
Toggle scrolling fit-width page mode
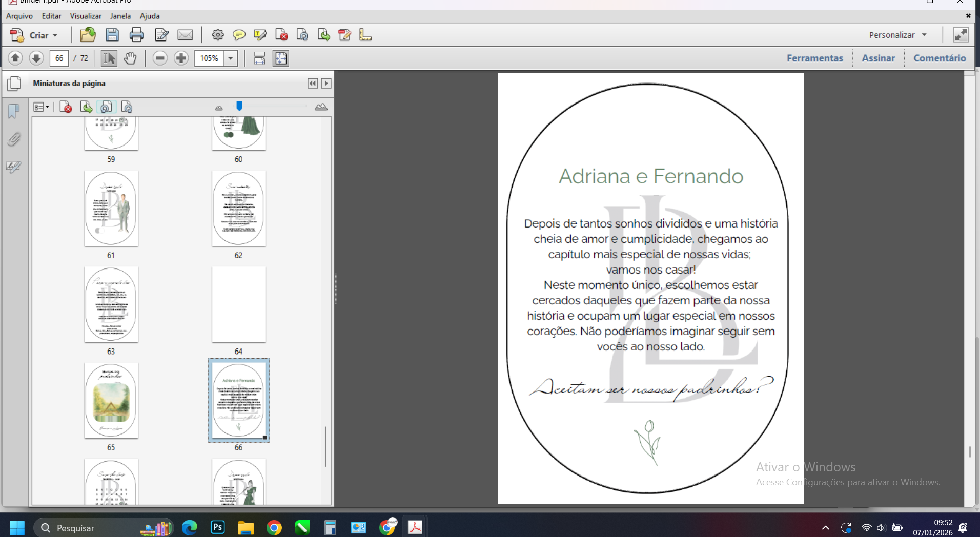coord(259,58)
